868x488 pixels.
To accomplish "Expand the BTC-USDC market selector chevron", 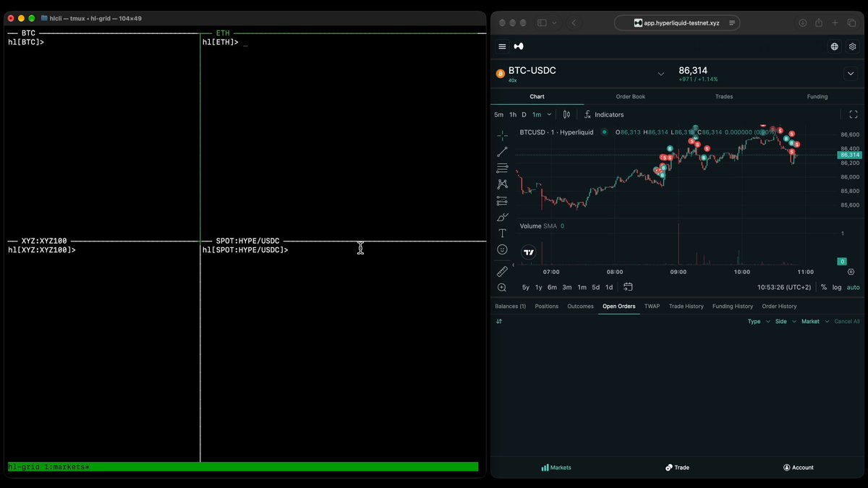I will 660,74.
